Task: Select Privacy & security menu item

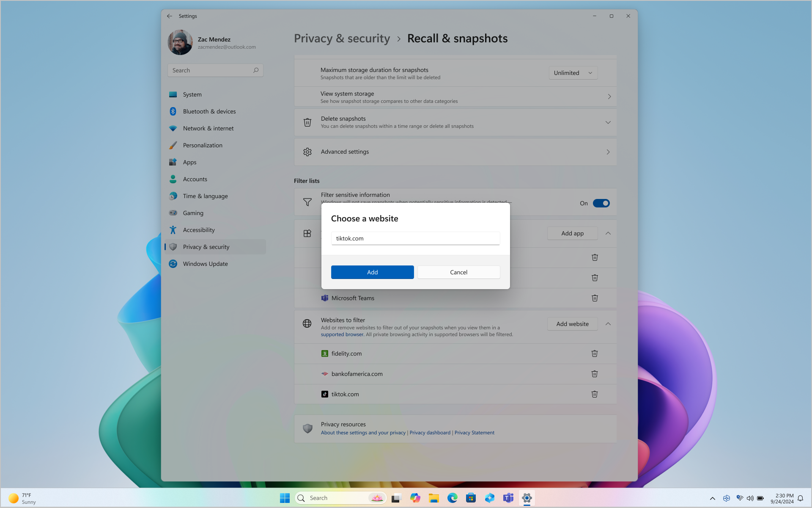Action: coord(206,246)
